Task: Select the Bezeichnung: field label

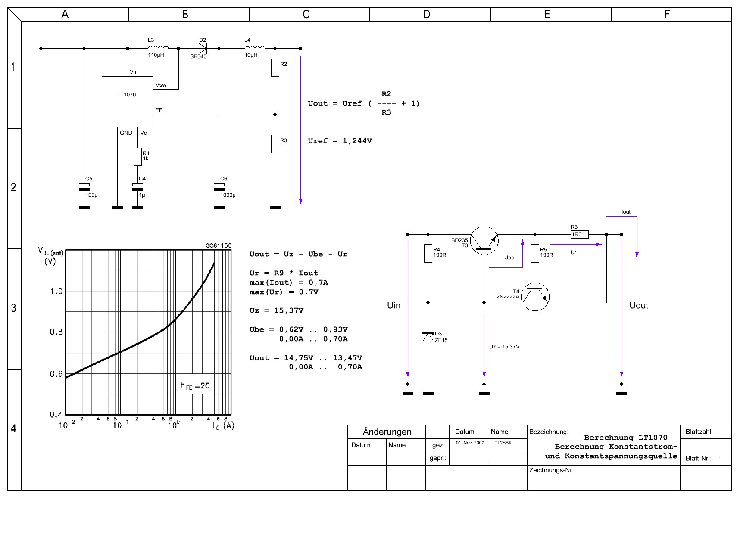Action: tap(549, 432)
